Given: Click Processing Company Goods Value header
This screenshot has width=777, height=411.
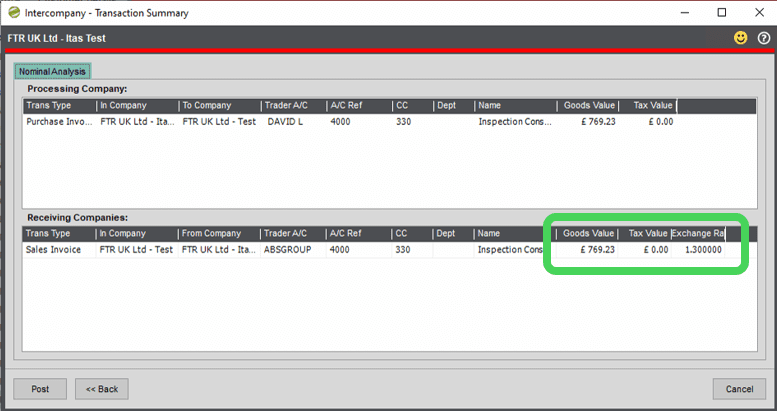Looking at the screenshot, I should [588, 106].
